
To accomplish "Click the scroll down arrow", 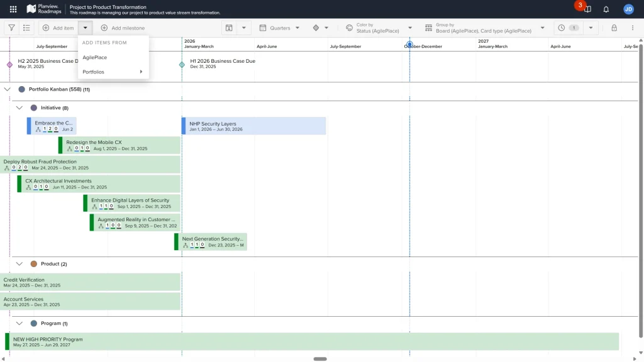I will (x=641, y=353).
